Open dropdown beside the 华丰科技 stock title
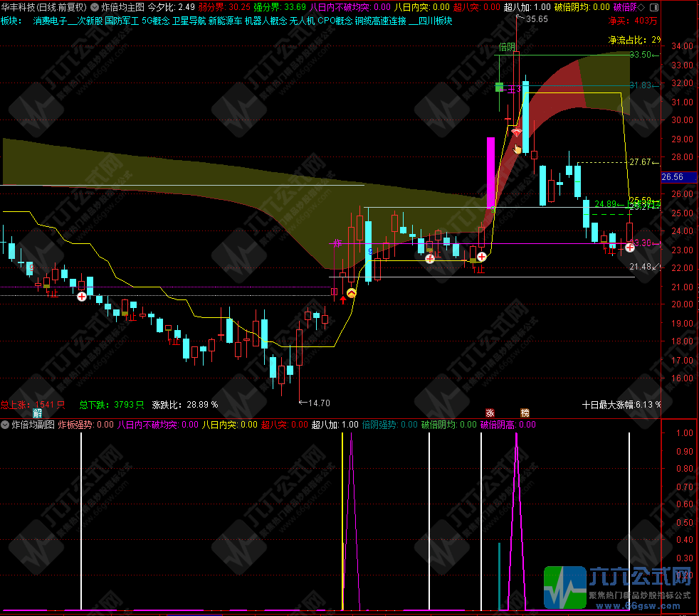The width and height of the screenshot is (699, 616). [95, 7]
